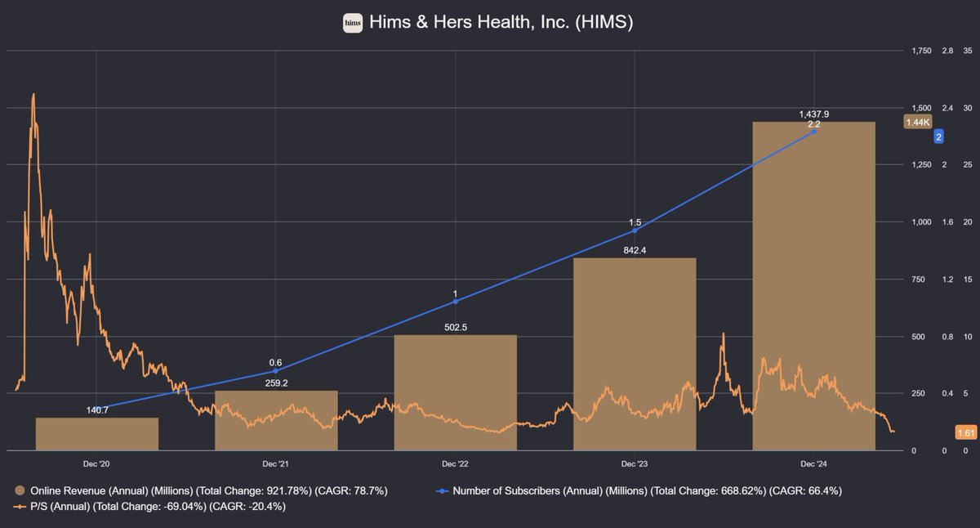Select the Dec '22 revenue bar
This screenshot has height=528, width=980.
click(x=456, y=392)
